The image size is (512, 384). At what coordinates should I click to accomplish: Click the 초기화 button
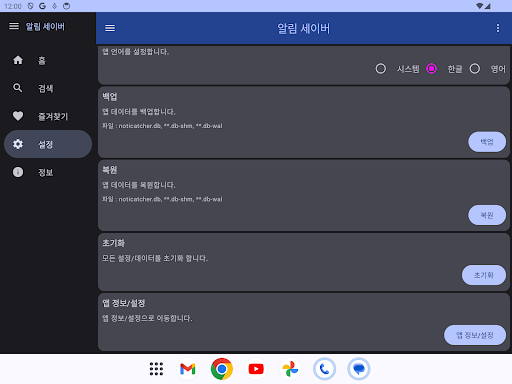(484, 275)
